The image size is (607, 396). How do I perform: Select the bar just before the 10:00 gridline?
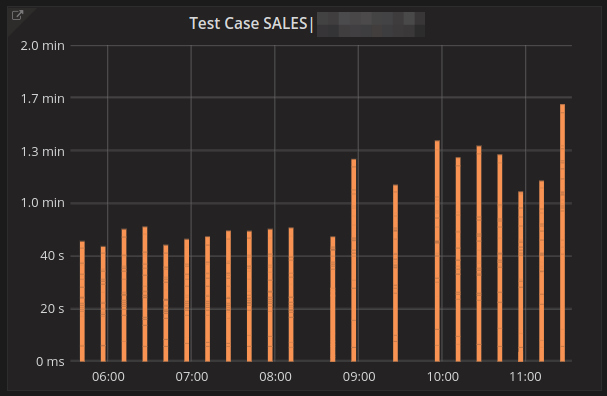(x=437, y=251)
